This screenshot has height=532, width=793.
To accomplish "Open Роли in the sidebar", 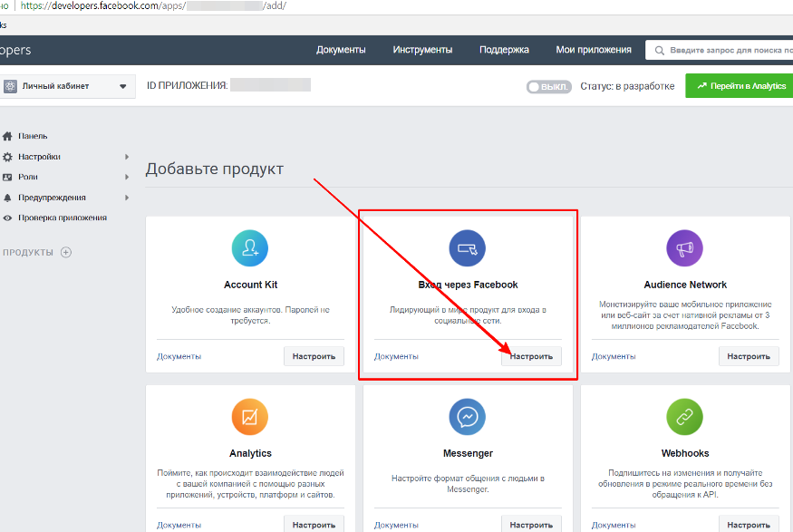I will tap(28, 177).
